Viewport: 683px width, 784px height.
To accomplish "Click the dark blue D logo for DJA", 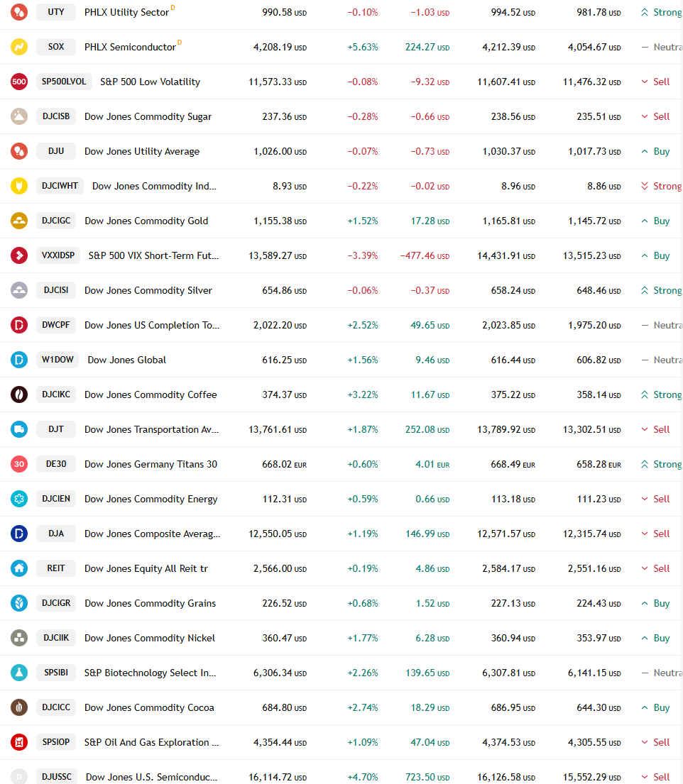I will pos(19,534).
